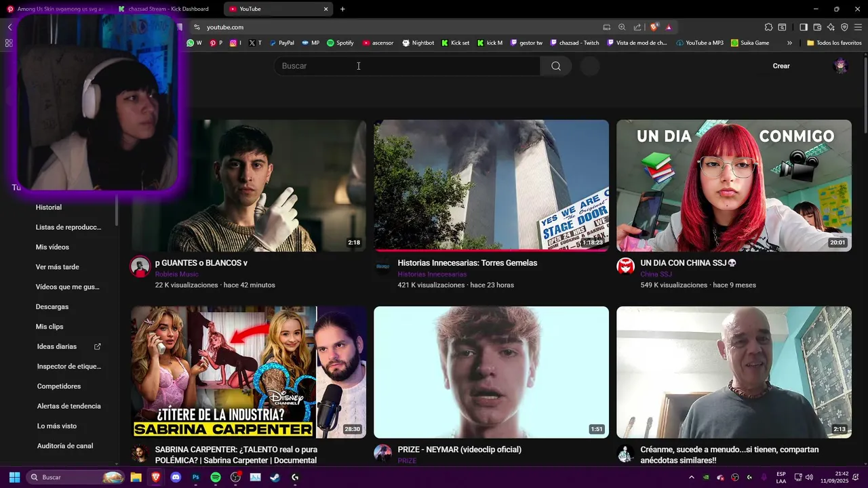The image size is (868, 488).
Task: Open Spotify app from the taskbar
Action: [216, 477]
